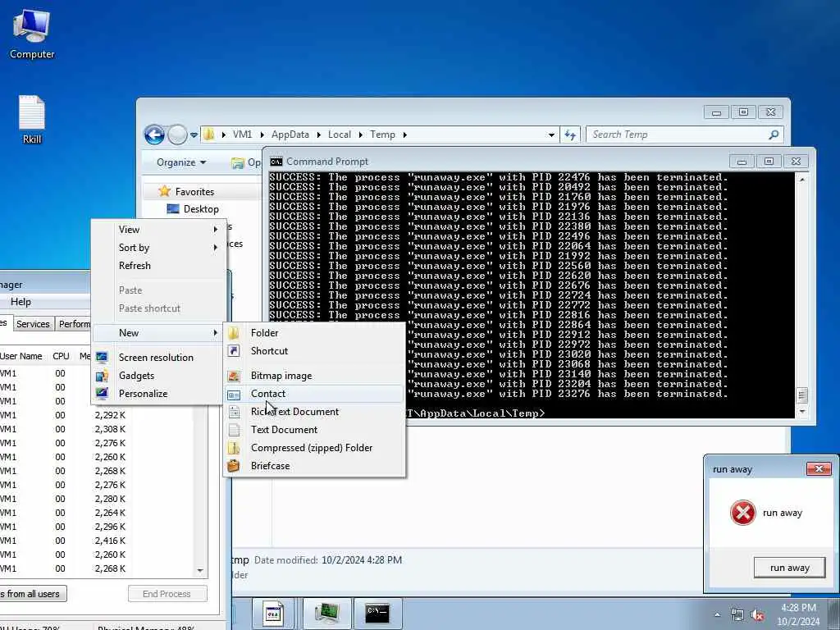Create a new Briefcase
The width and height of the screenshot is (840, 630).
coord(314,466)
